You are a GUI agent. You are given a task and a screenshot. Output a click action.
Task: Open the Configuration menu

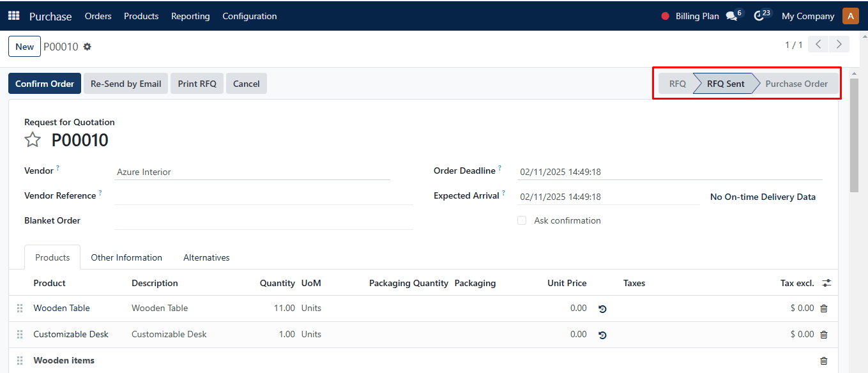(x=250, y=16)
